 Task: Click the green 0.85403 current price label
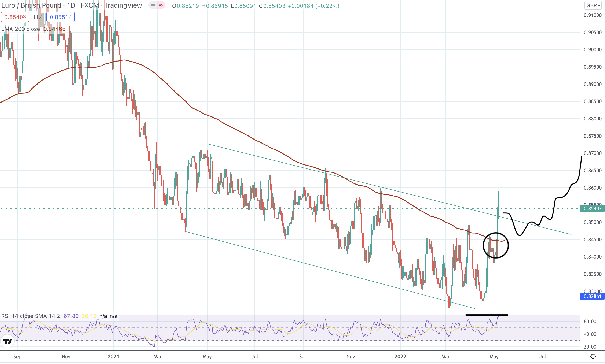pyautogui.click(x=592, y=208)
